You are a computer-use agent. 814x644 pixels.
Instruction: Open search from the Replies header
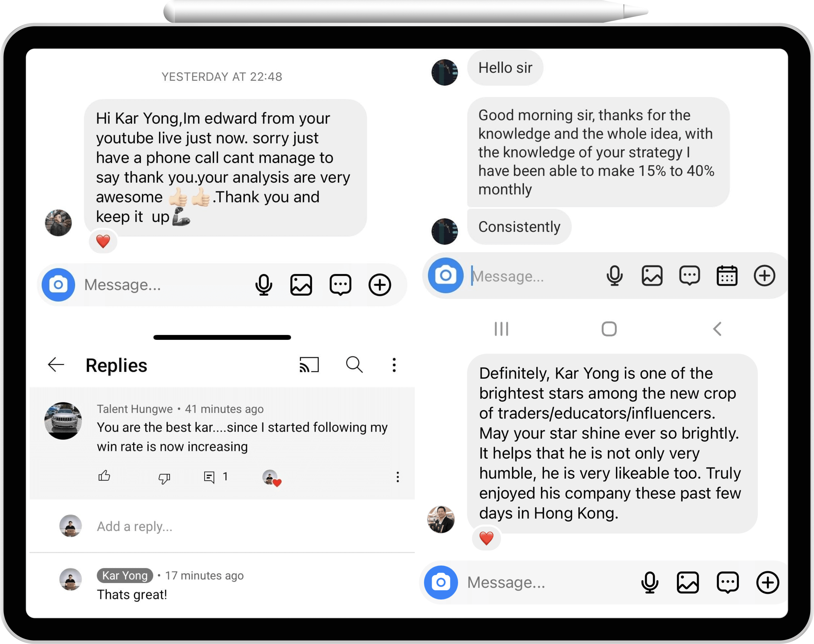coord(354,365)
